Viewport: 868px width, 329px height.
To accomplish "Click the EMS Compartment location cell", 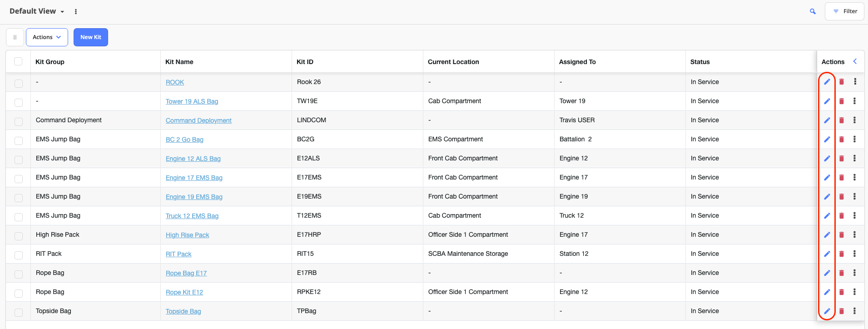I will coord(488,139).
